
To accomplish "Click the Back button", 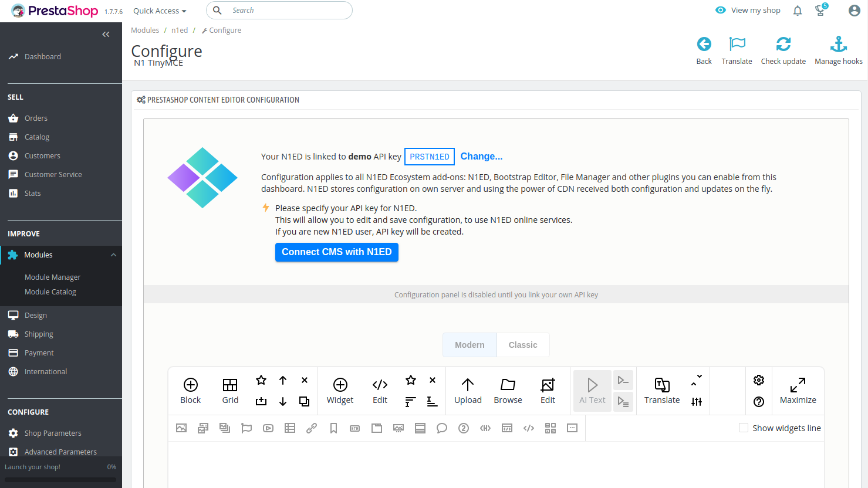I will click(704, 50).
